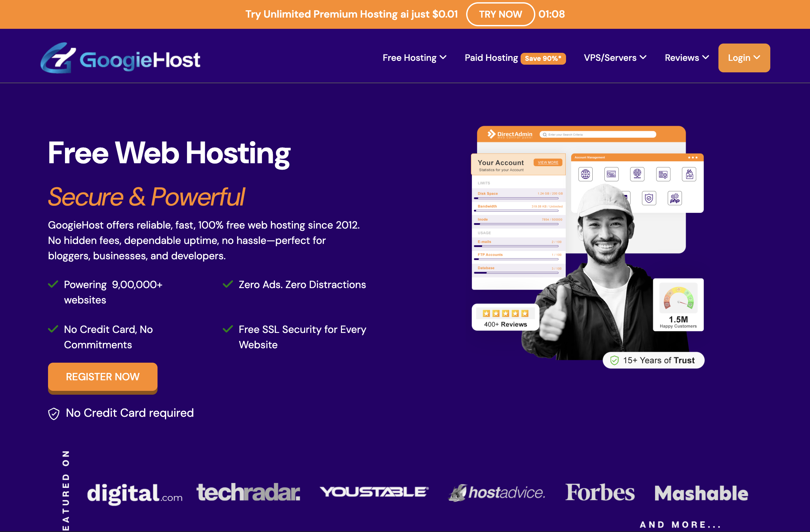Open the Paid Hosting menu
The width and height of the screenshot is (810, 532).
coord(491,58)
